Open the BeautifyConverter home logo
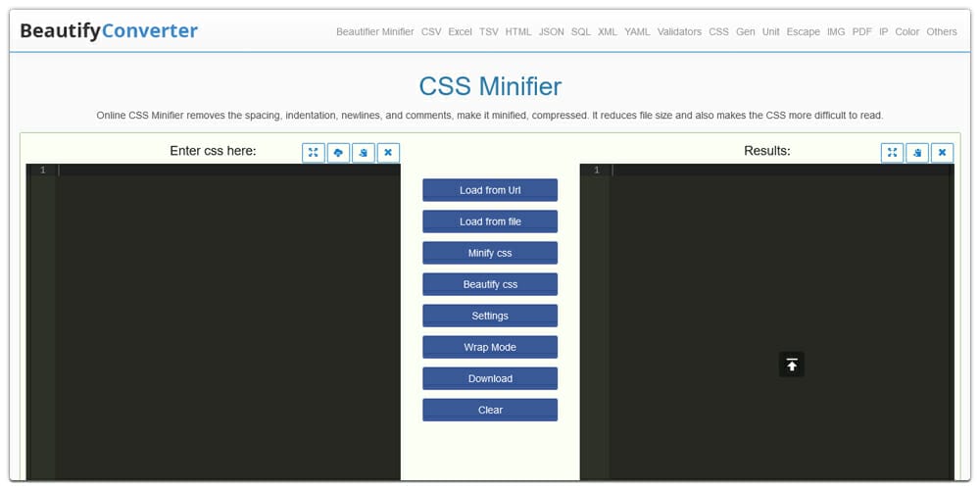This screenshot has width=980, height=490. coord(109,30)
